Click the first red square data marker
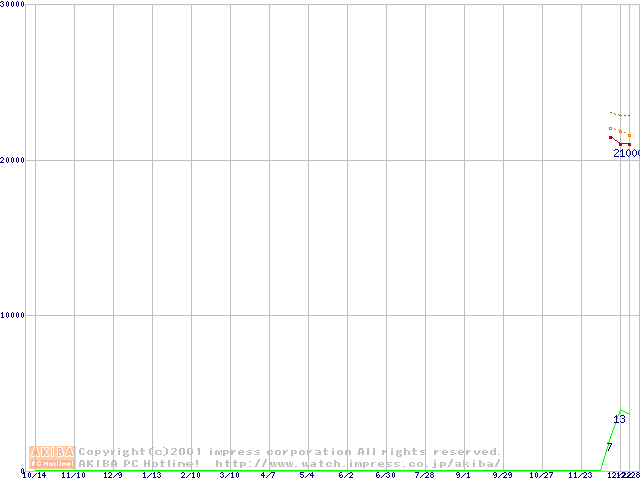Viewport: 640px width, 480px height. click(x=610, y=137)
